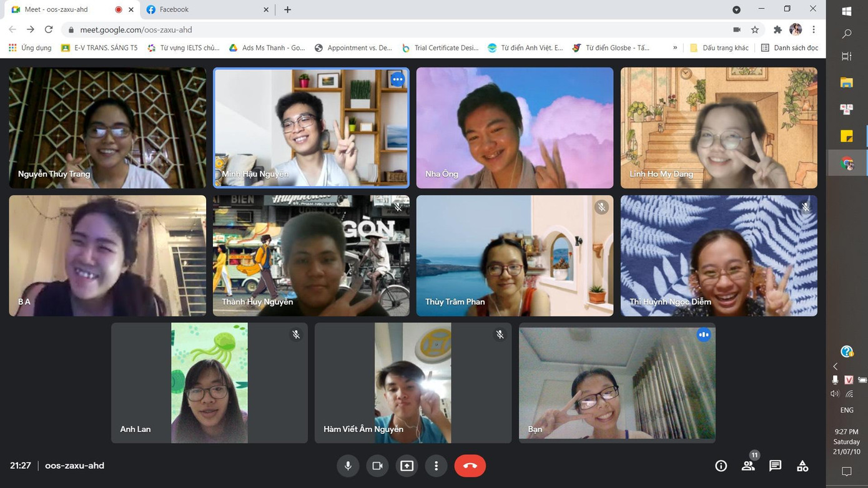The width and height of the screenshot is (868, 488).
Task: Start sharing screen with Present now icon
Action: 407,466
